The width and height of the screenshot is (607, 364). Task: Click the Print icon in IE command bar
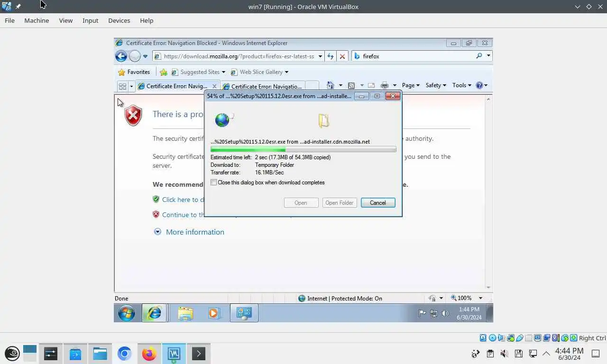(x=385, y=85)
